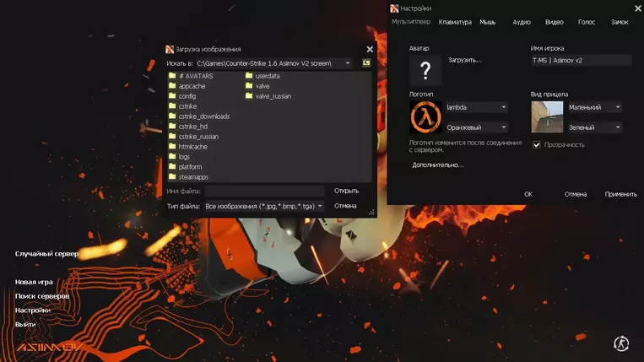Select the platform folder
The image size is (644, 362).
[185, 166]
